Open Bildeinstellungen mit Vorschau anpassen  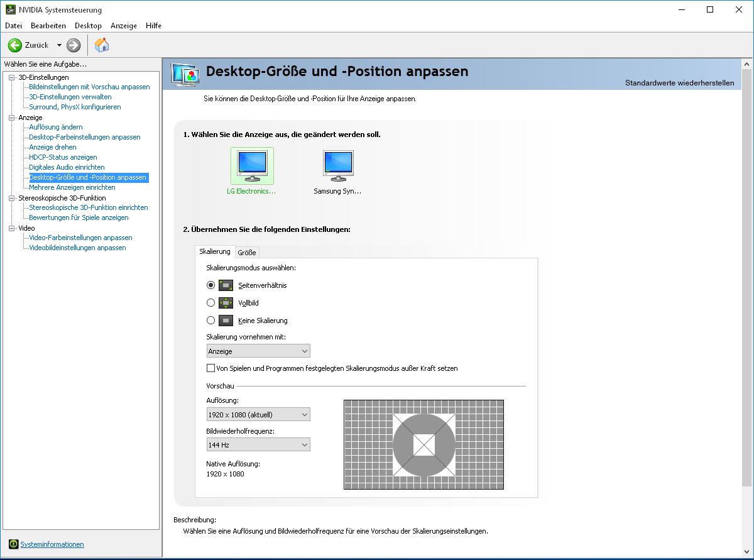click(89, 87)
